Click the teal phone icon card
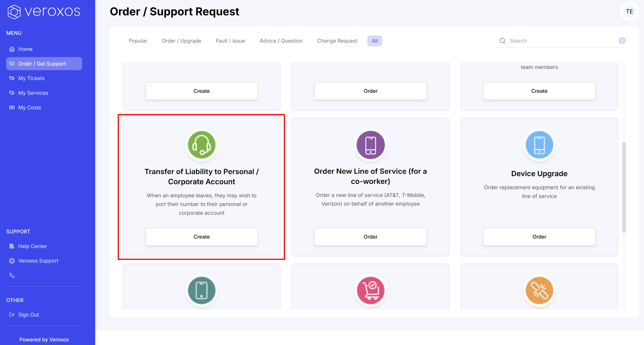This screenshot has height=345, width=644. click(x=201, y=290)
